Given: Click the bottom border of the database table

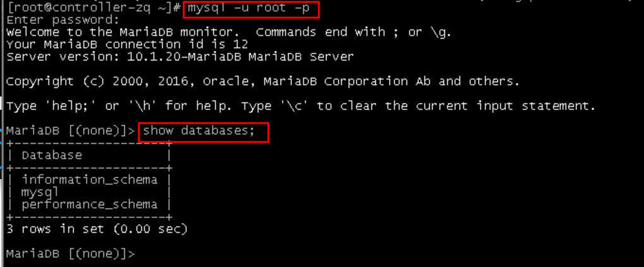Looking at the screenshot, I should tap(89, 217).
